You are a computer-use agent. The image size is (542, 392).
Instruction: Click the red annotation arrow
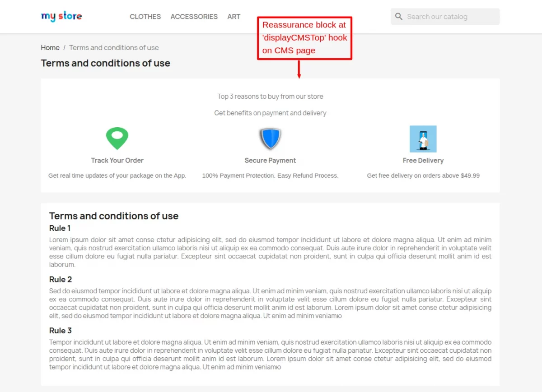[299, 69]
